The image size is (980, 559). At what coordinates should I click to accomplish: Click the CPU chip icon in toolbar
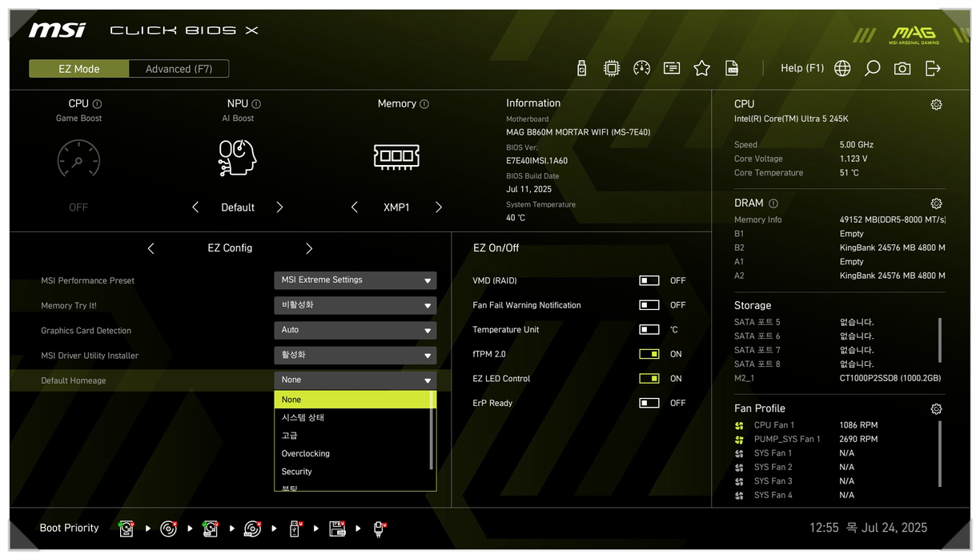click(x=612, y=69)
